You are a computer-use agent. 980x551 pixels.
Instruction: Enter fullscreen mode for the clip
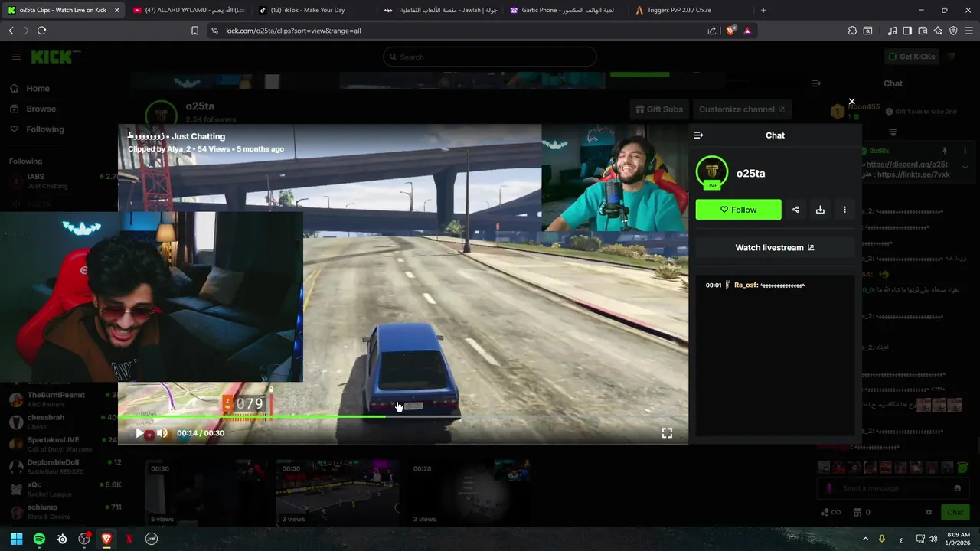(x=667, y=433)
